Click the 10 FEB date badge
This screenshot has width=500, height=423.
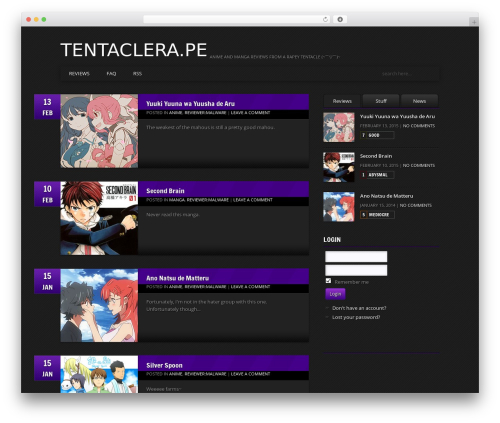[47, 194]
